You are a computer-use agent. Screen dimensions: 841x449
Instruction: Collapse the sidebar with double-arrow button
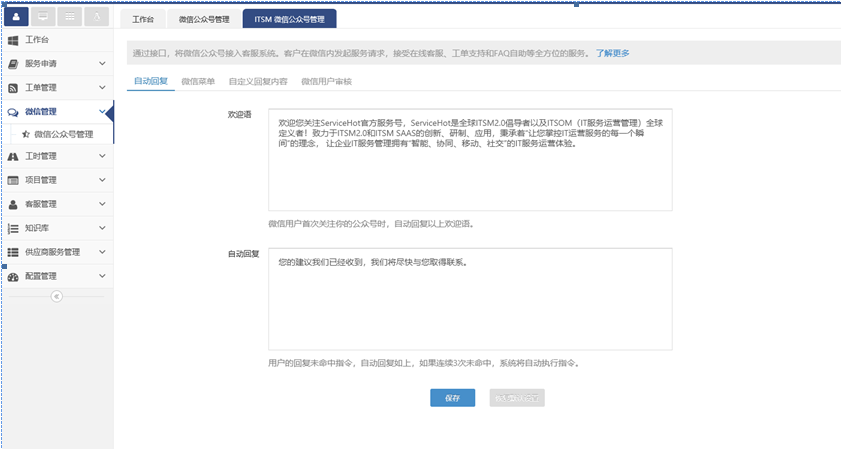tap(56, 296)
